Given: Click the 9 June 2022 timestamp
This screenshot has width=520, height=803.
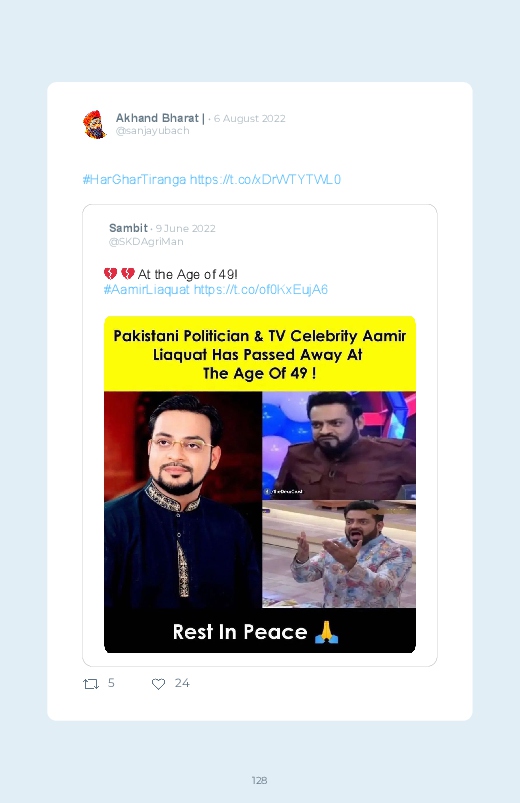Looking at the screenshot, I should point(185,228).
